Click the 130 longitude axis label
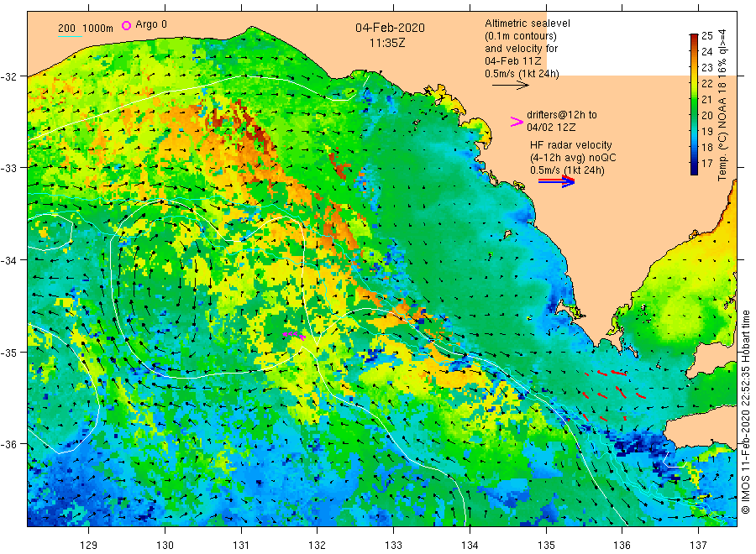The height and width of the screenshot is (554, 756). (x=165, y=546)
